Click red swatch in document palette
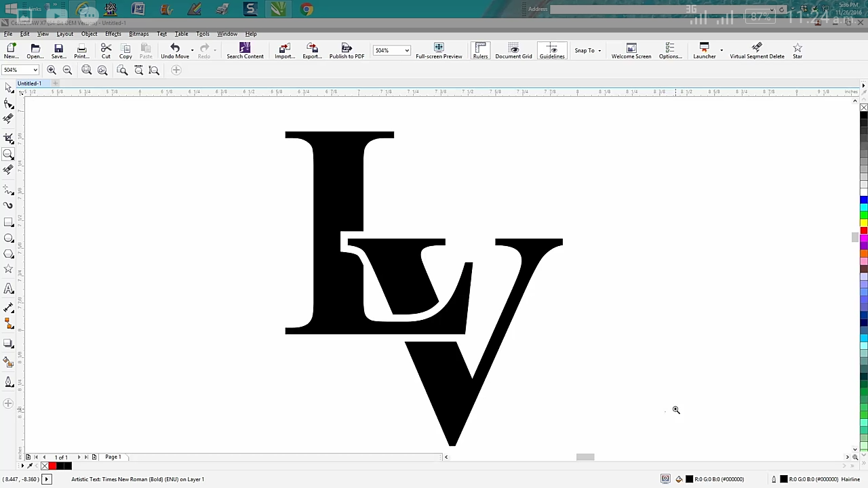 [52, 466]
